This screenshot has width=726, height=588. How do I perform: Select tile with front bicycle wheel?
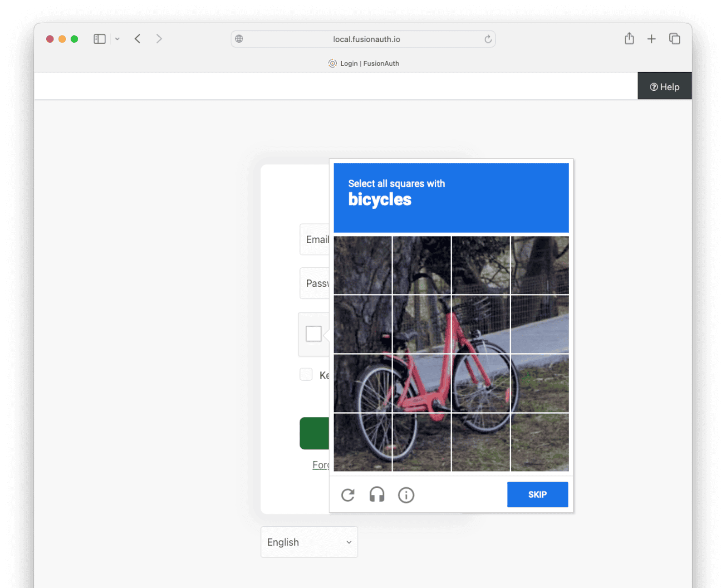[x=481, y=383]
